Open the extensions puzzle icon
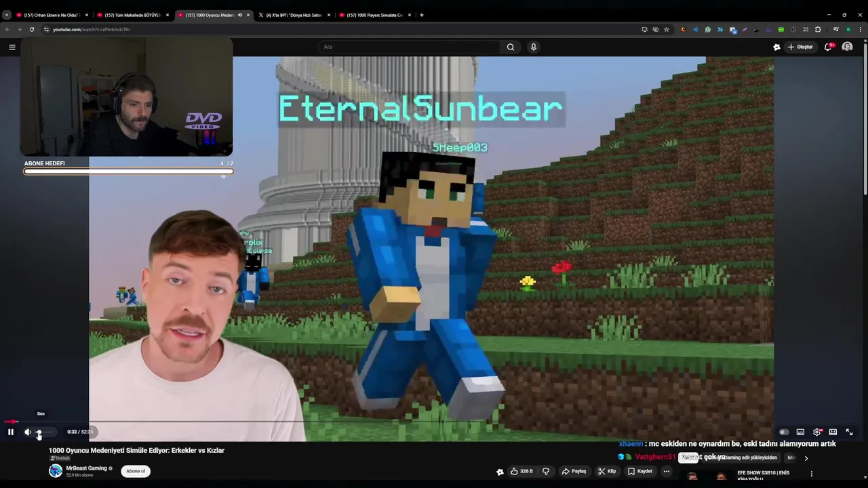Image resolution: width=868 pixels, height=488 pixels. 818,29
